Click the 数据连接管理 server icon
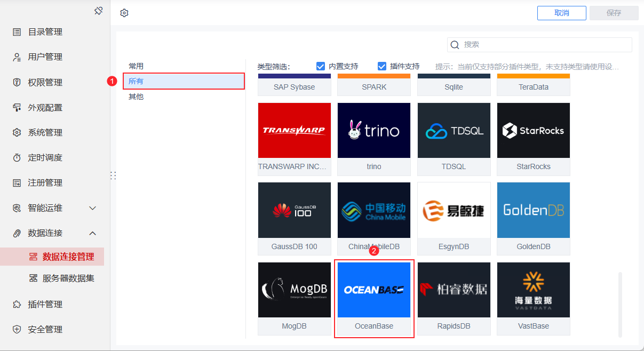 pyautogui.click(x=33, y=257)
